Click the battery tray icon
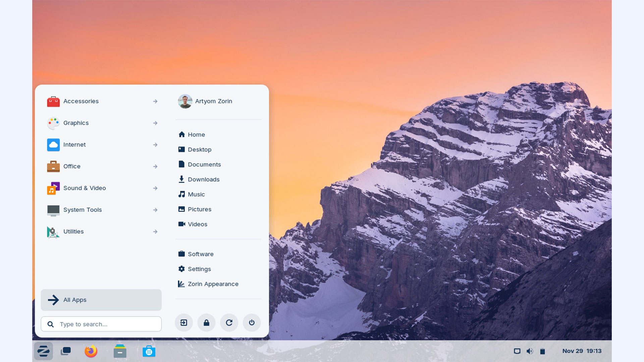 coord(542,351)
